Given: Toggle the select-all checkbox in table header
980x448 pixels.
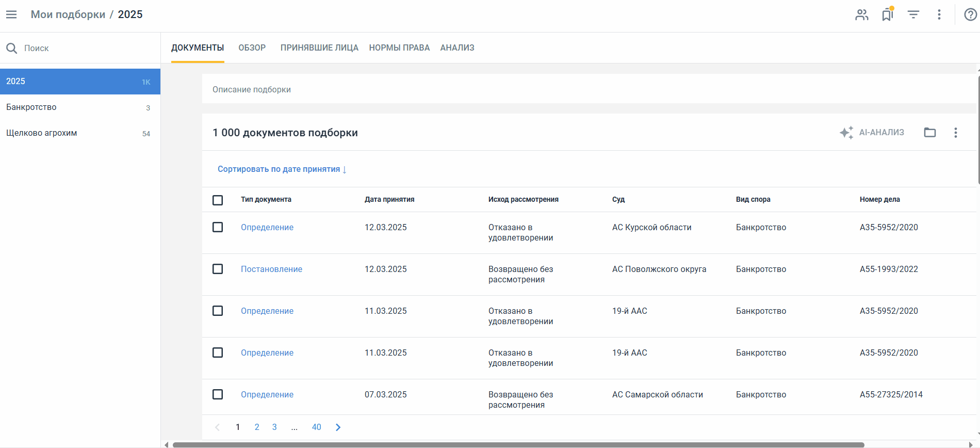Looking at the screenshot, I should (x=218, y=200).
